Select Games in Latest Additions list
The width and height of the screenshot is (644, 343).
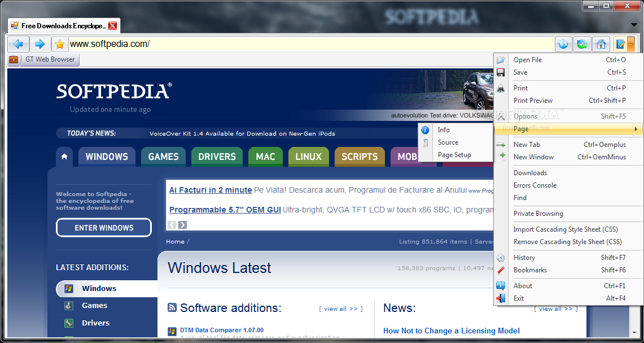[94, 306]
